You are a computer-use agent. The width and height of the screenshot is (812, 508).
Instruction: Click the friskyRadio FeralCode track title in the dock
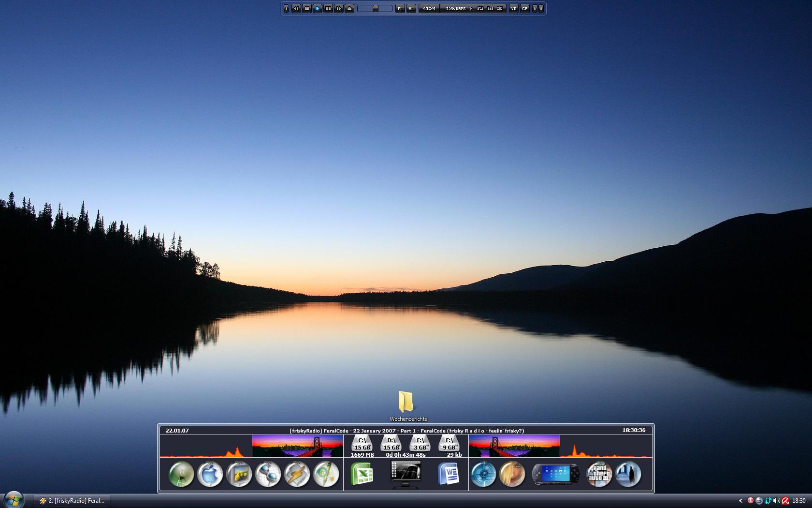[407, 431]
